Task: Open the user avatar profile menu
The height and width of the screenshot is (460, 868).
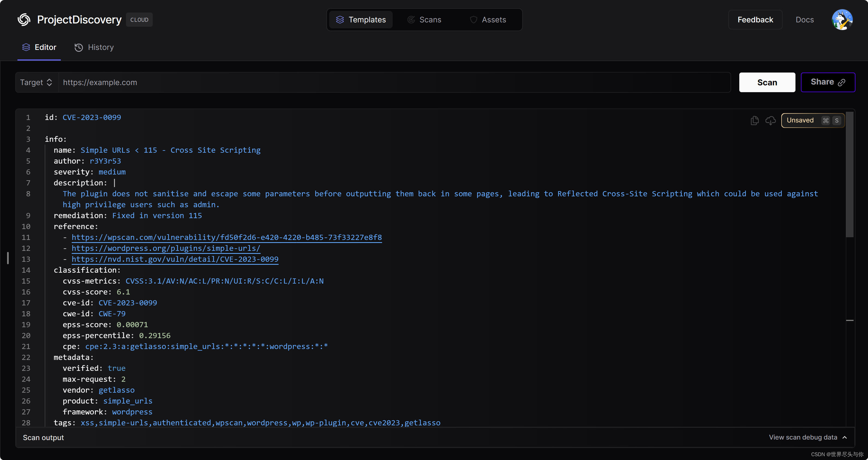Action: click(x=842, y=20)
